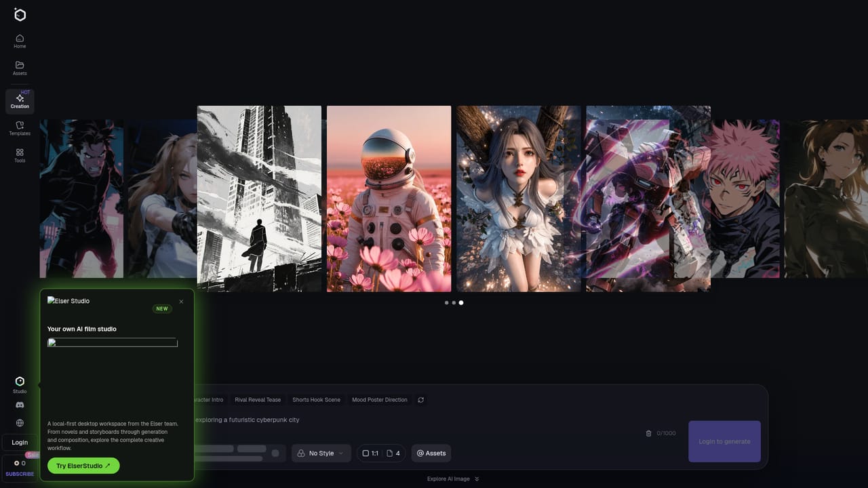868x488 pixels.
Task: Expand the Explore AI Image section
Action: click(x=453, y=479)
